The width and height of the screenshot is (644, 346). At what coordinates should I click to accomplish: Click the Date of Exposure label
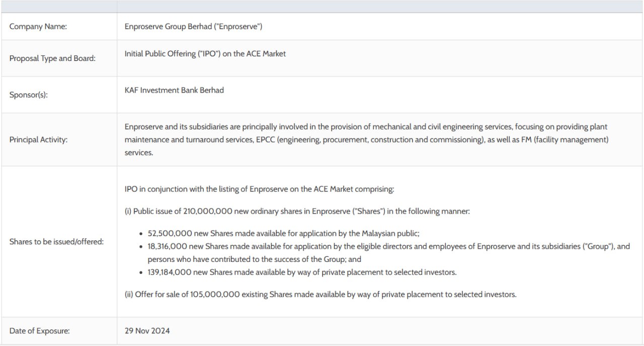pyautogui.click(x=39, y=331)
